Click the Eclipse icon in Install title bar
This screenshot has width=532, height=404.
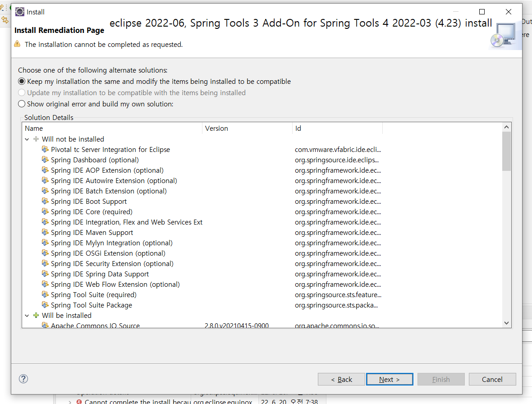pos(20,12)
